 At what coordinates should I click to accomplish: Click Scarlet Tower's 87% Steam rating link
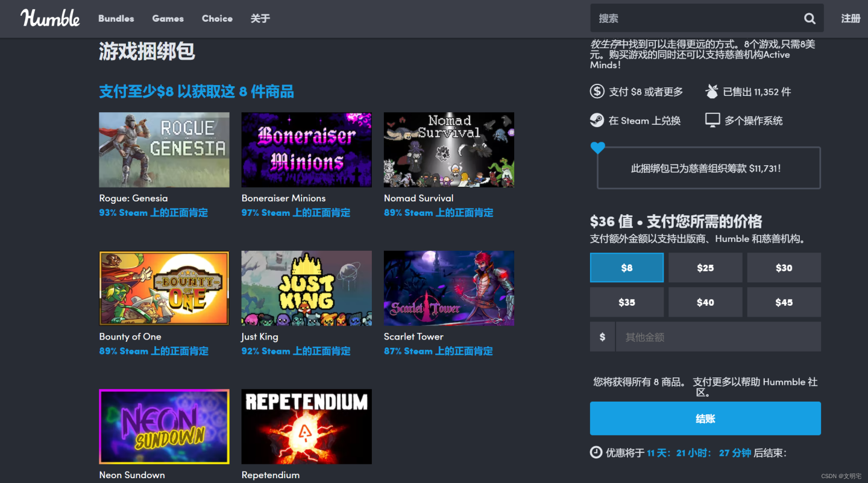tap(438, 351)
